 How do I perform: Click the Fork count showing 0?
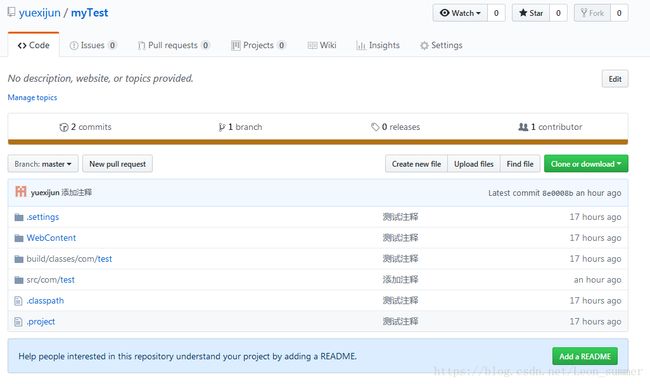[619, 13]
